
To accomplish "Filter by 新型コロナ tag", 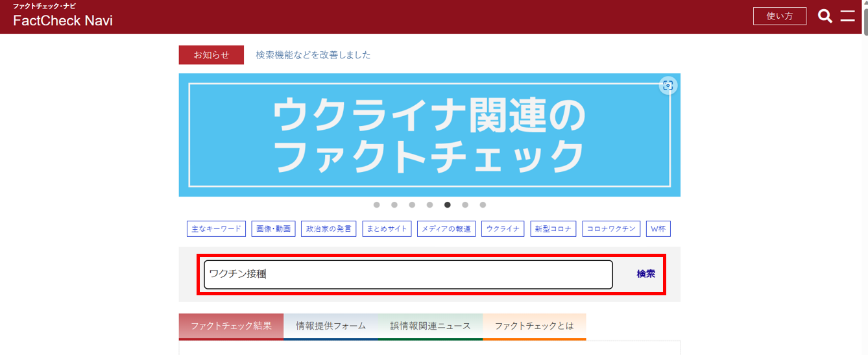I will (553, 229).
